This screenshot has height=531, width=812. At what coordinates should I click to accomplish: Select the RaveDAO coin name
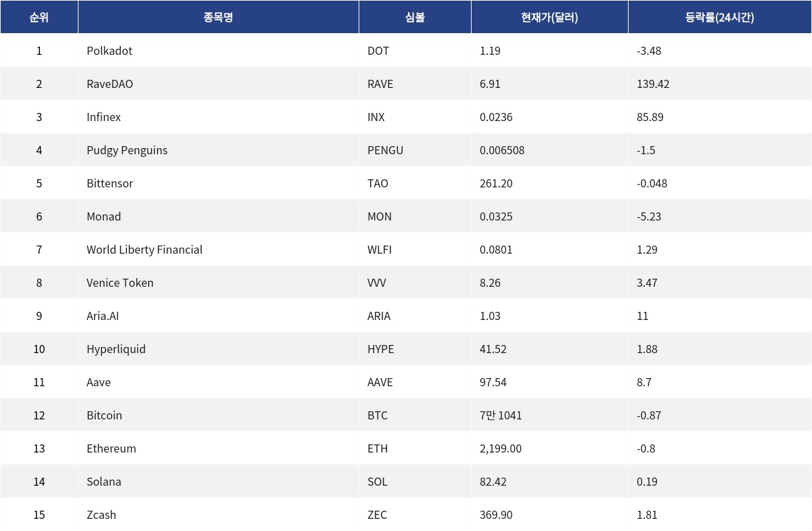tap(110, 84)
